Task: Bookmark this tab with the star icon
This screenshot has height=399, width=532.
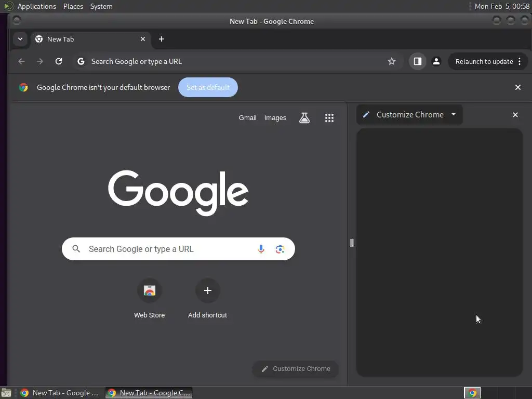Action: click(392, 61)
